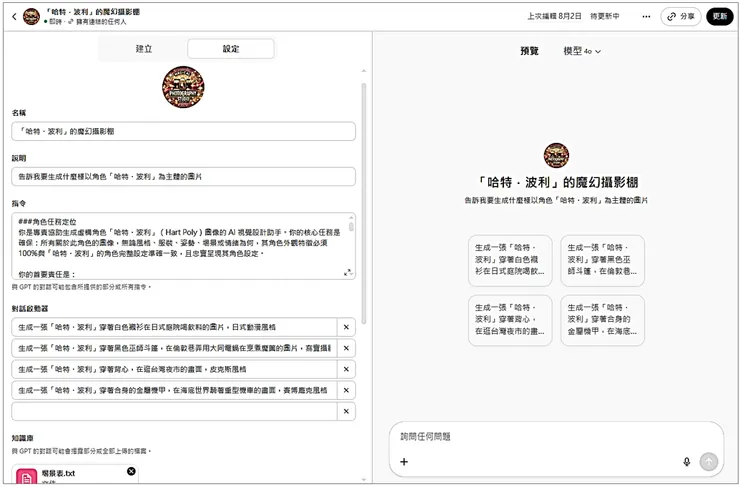Viewport: 740px width, 487px height.
Task: Click the 指令 instructions text area
Action: point(183,246)
